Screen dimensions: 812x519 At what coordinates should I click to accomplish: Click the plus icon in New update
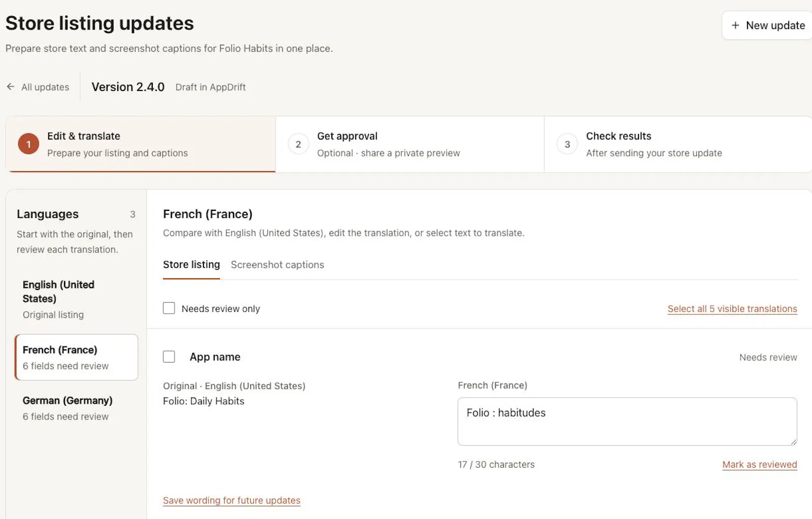click(x=735, y=25)
